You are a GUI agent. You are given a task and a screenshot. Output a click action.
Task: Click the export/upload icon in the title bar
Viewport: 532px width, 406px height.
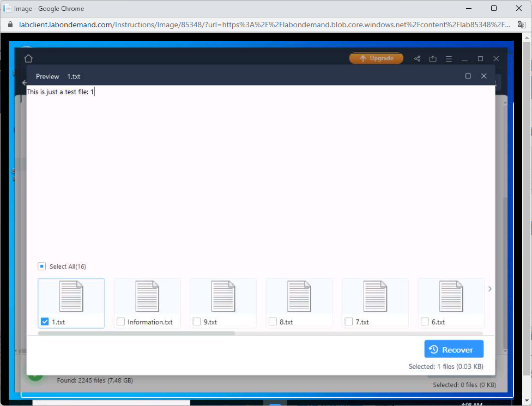click(x=433, y=58)
